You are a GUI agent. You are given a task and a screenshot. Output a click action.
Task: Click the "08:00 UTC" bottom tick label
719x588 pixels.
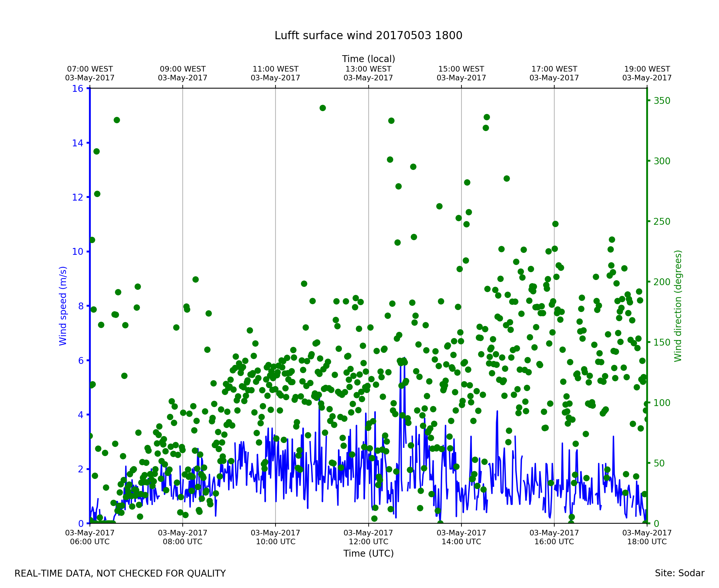pyautogui.click(x=183, y=542)
